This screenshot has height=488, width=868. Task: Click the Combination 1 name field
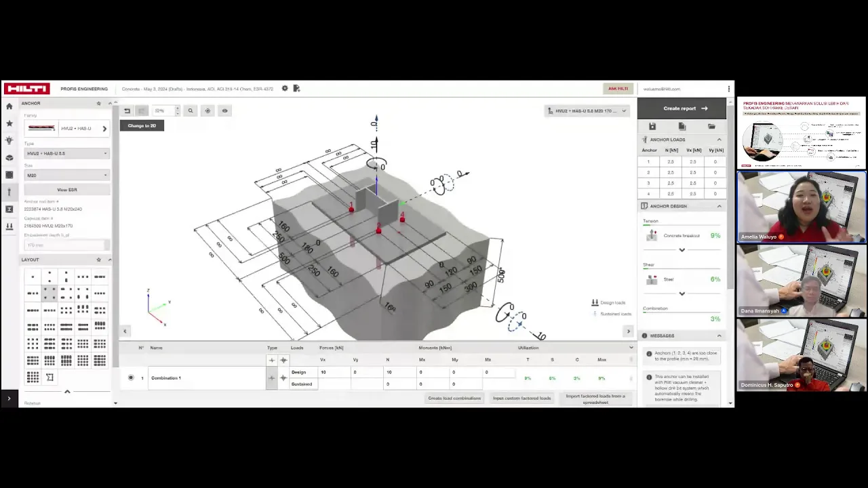(x=208, y=378)
